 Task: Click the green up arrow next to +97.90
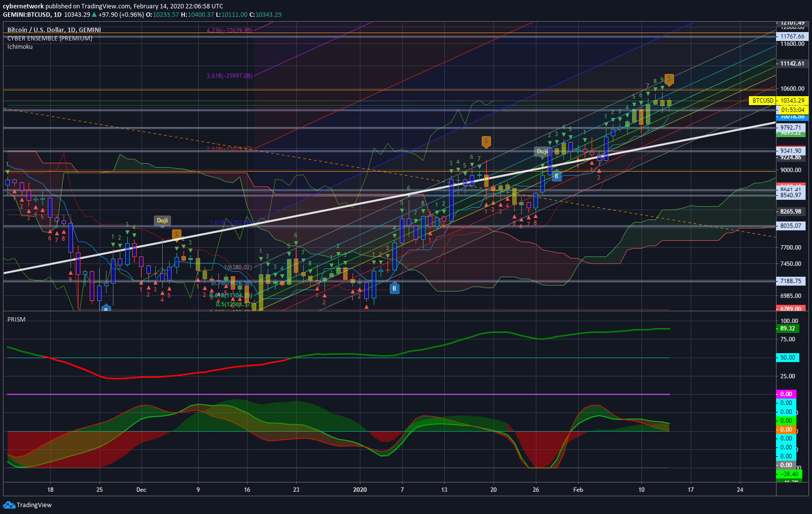click(94, 14)
